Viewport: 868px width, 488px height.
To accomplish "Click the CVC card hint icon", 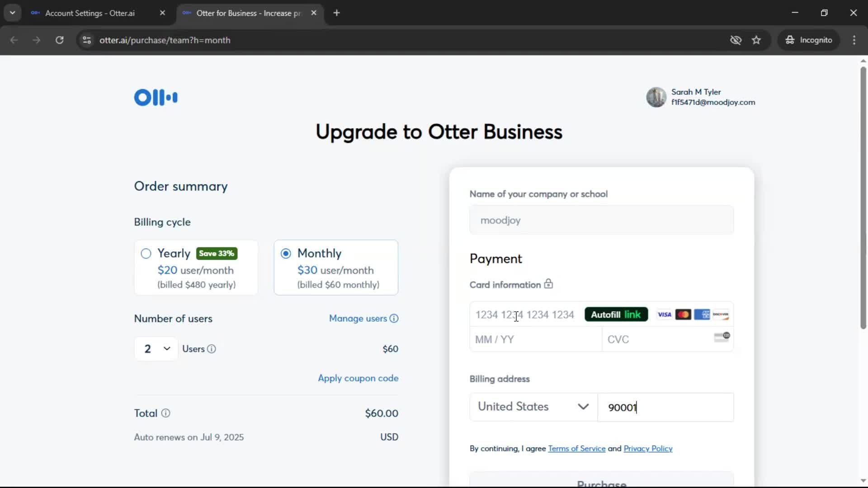I will point(722,337).
